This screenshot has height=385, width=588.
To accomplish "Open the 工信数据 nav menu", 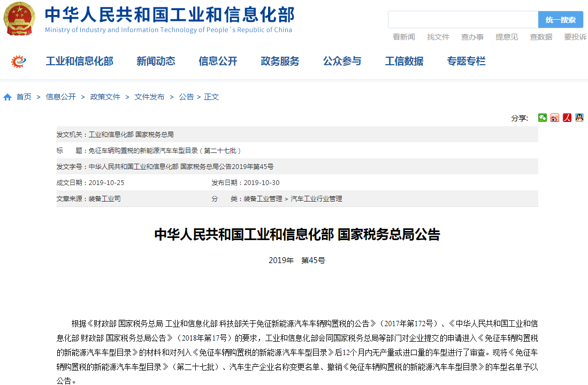I will tap(404, 61).
